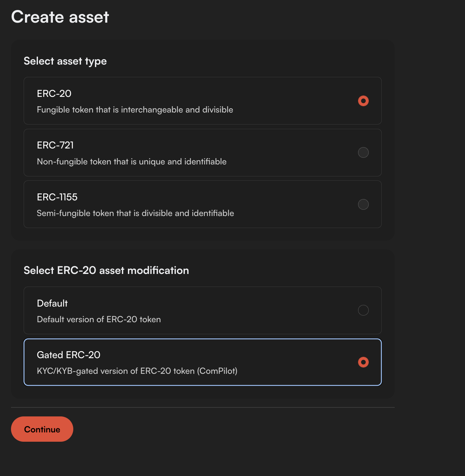Click the 'Select asset type' section heading
Screen dimensions: 465x476
click(x=65, y=61)
